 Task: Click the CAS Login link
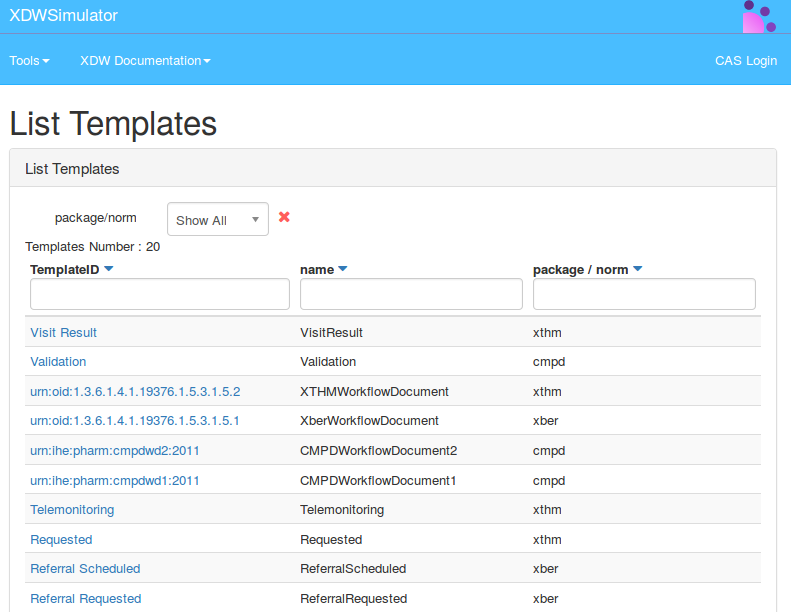(745, 61)
